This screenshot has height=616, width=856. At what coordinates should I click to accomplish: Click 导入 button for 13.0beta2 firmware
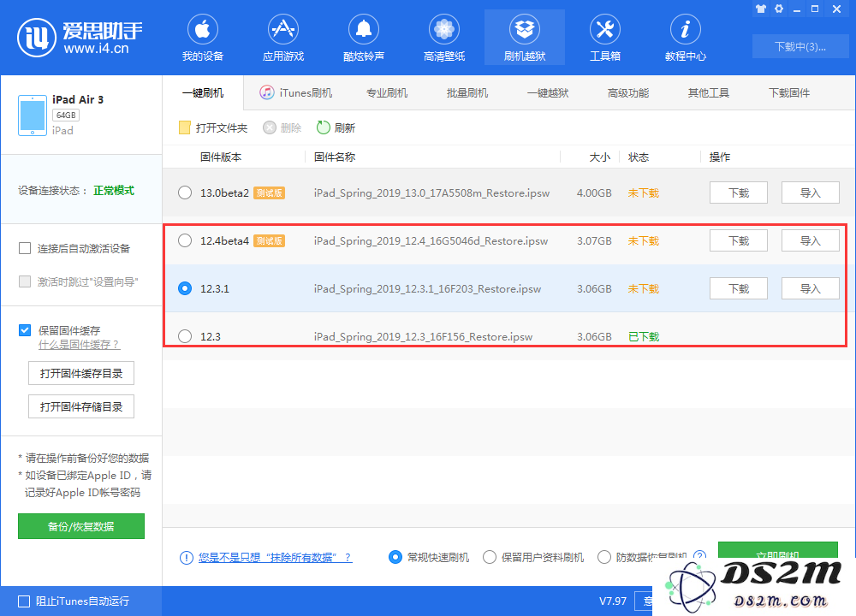810,192
